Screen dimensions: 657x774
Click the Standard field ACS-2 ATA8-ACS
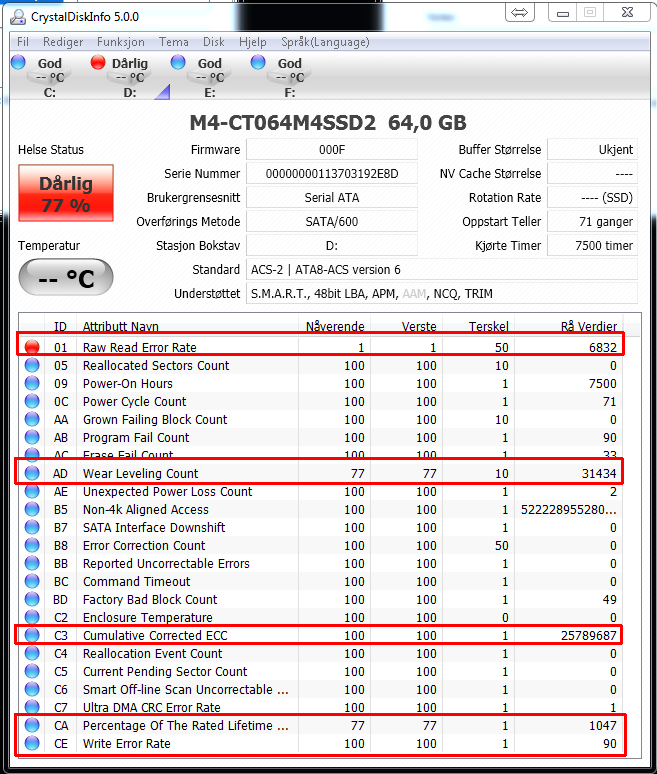442,270
